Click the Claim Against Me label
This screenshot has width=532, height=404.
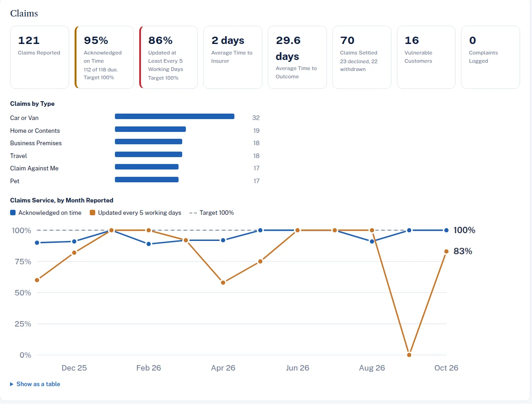point(34,168)
